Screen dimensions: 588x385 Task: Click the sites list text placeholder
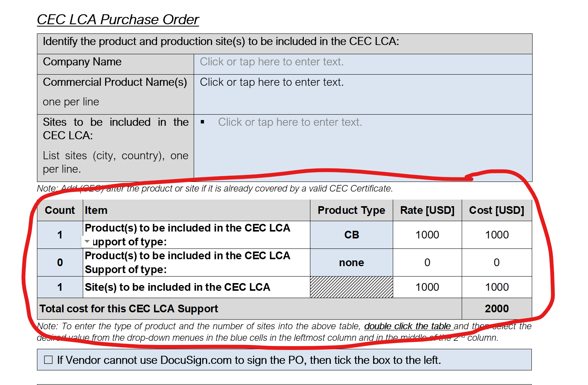[x=290, y=122]
